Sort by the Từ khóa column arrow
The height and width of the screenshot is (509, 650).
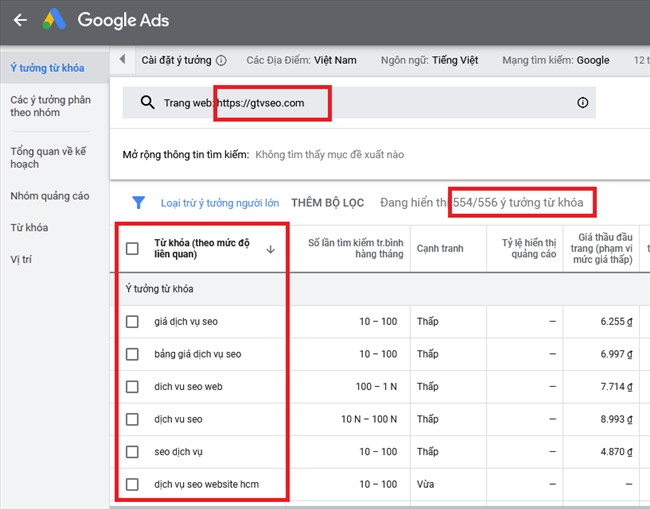(270, 249)
